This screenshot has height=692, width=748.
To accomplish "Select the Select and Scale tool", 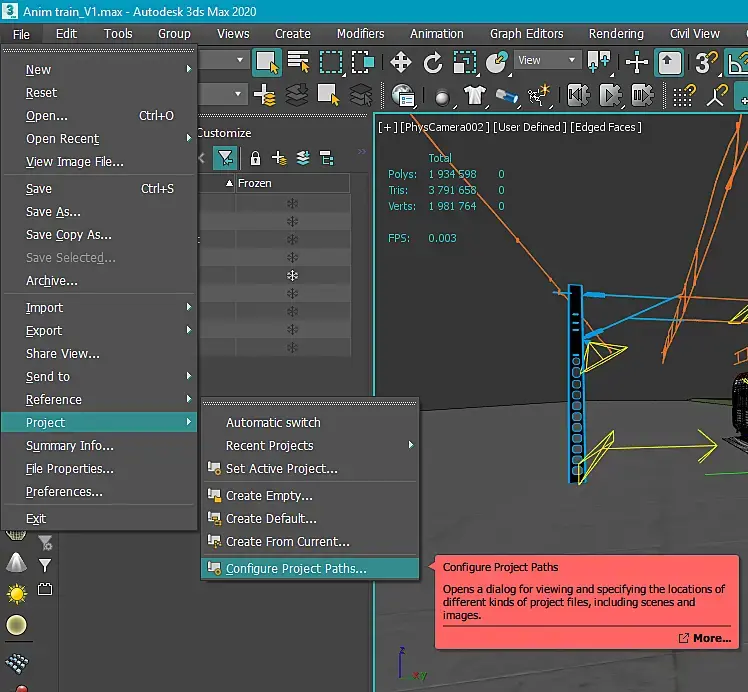I will [465, 62].
